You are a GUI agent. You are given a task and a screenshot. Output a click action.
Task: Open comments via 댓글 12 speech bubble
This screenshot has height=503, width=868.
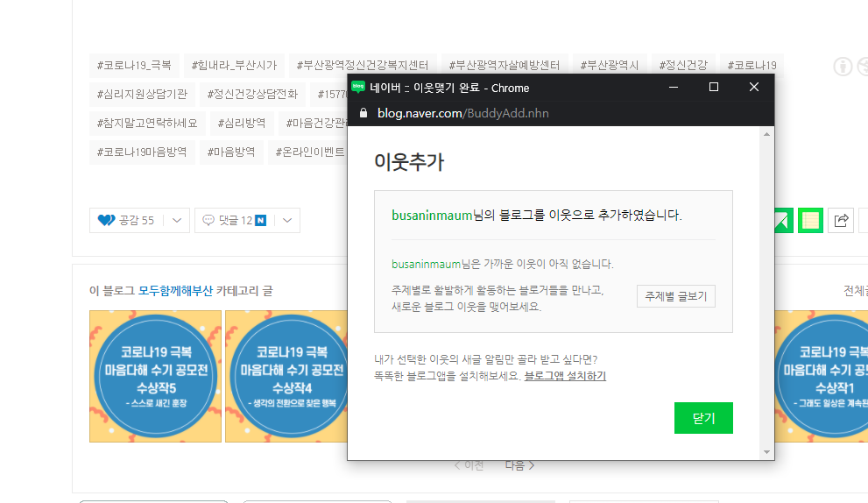208,220
